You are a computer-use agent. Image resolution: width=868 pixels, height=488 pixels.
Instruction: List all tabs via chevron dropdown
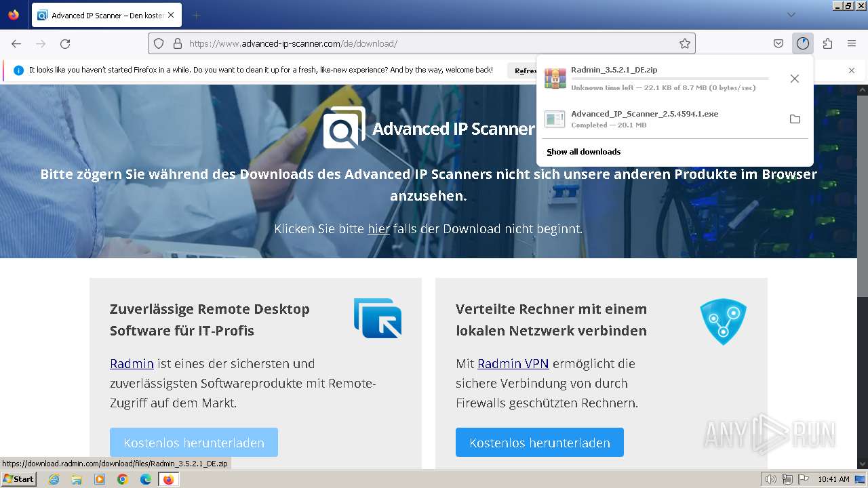coord(791,15)
